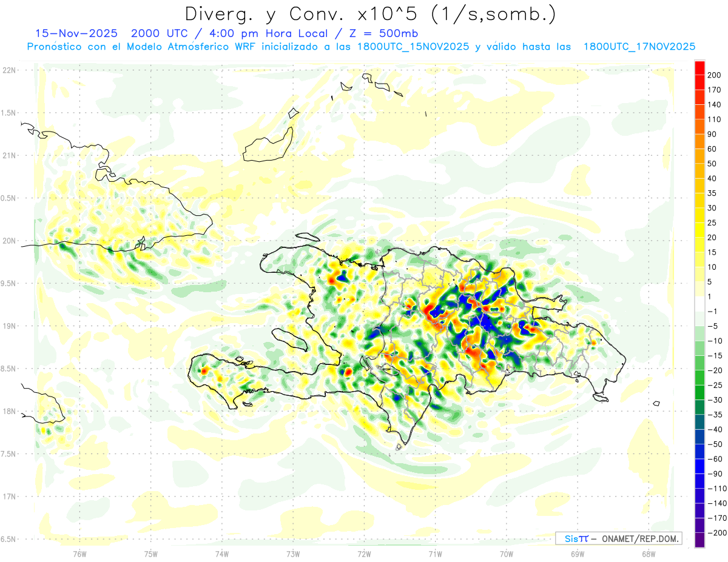Click the colorbar label '-90'
728x562 pixels.
pyautogui.click(x=716, y=474)
